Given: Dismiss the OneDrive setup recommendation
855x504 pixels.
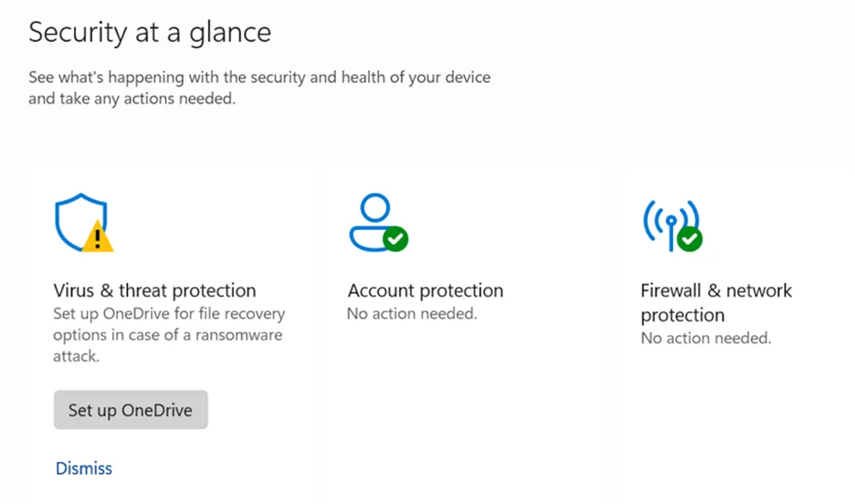Looking at the screenshot, I should click(x=84, y=468).
